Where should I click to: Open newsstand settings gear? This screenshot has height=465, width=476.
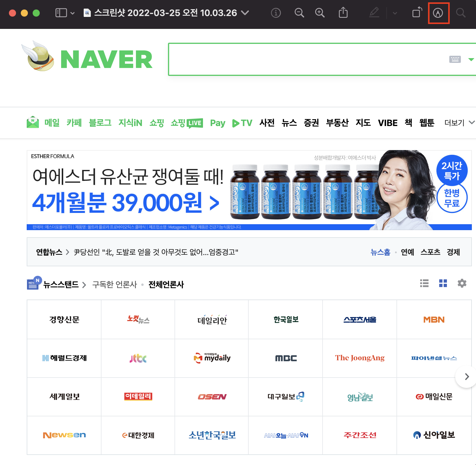click(462, 283)
